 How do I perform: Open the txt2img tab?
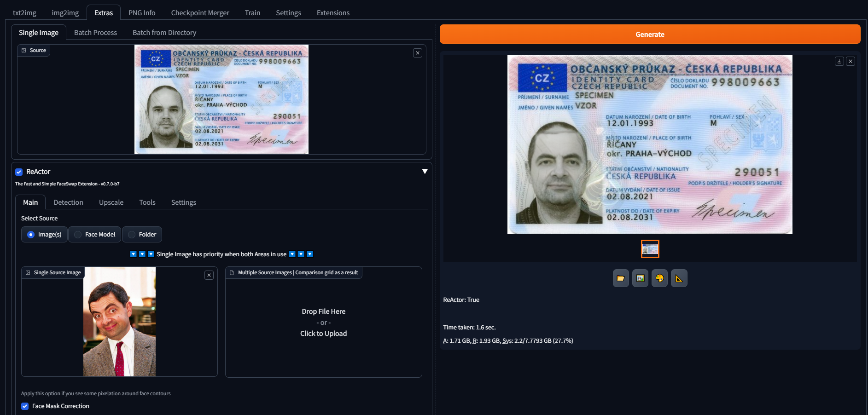pyautogui.click(x=24, y=13)
